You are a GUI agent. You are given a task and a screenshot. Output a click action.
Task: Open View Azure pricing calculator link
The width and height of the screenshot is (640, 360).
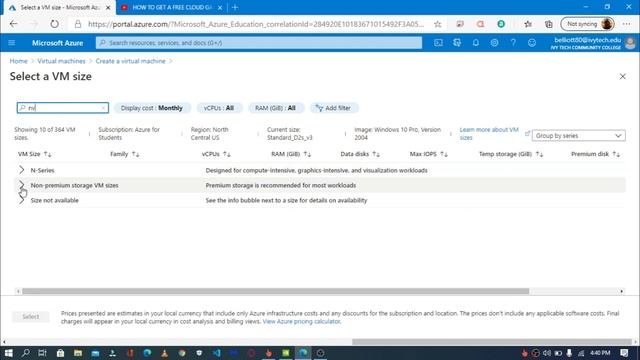[x=301, y=321]
